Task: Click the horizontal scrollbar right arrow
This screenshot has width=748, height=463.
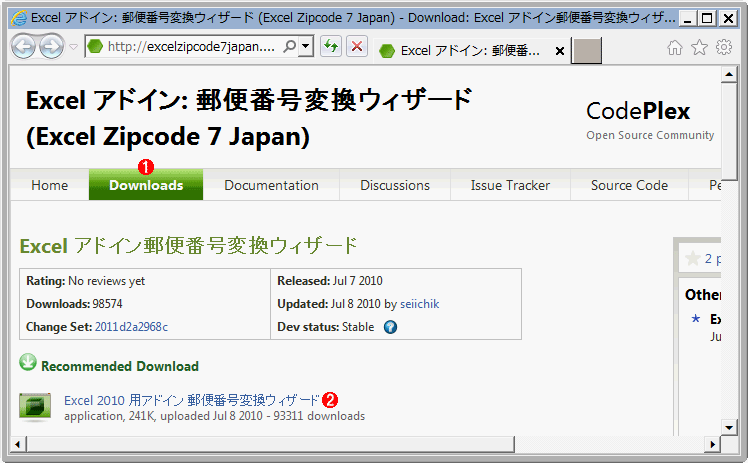Action: (713, 444)
